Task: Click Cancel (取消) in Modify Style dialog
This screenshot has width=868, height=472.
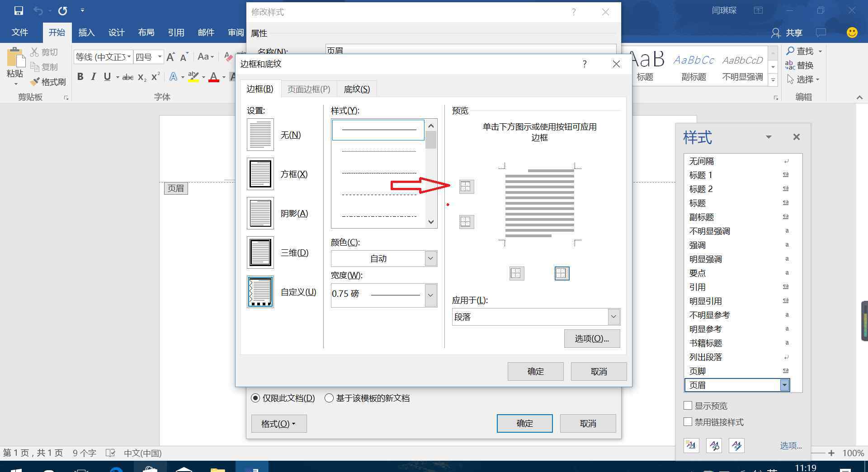Action: (x=588, y=423)
